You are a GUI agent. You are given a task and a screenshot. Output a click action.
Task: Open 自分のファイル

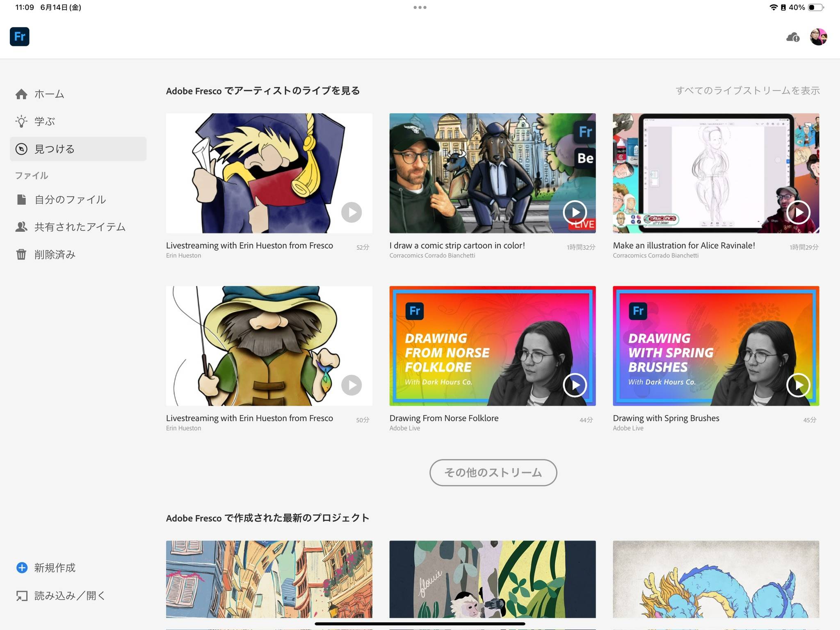pos(70,199)
